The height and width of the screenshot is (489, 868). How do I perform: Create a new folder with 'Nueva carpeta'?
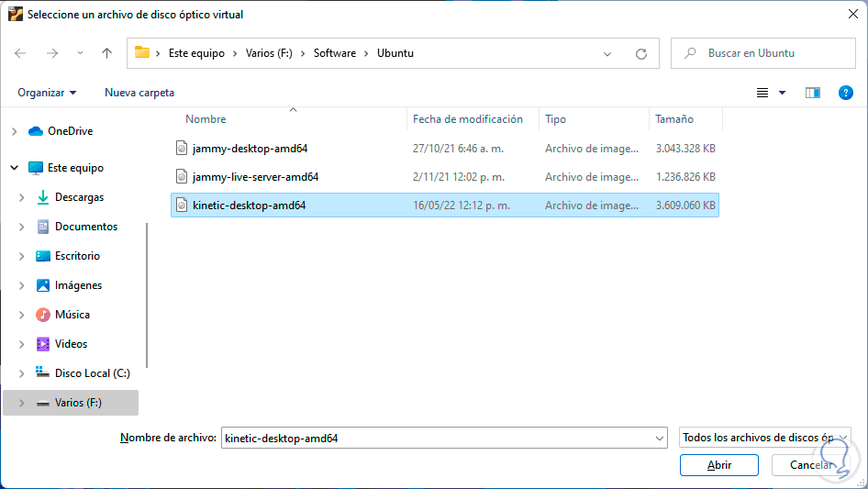[x=139, y=93]
